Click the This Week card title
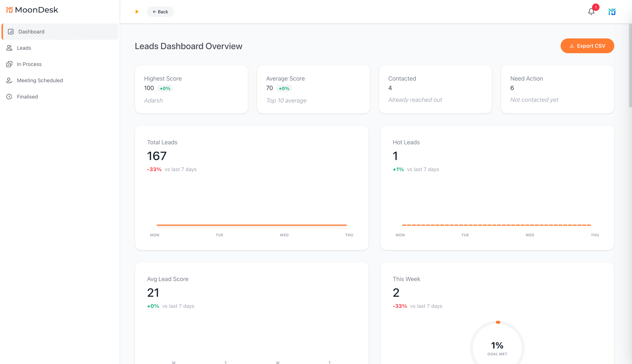The height and width of the screenshot is (364, 632). pos(406,279)
